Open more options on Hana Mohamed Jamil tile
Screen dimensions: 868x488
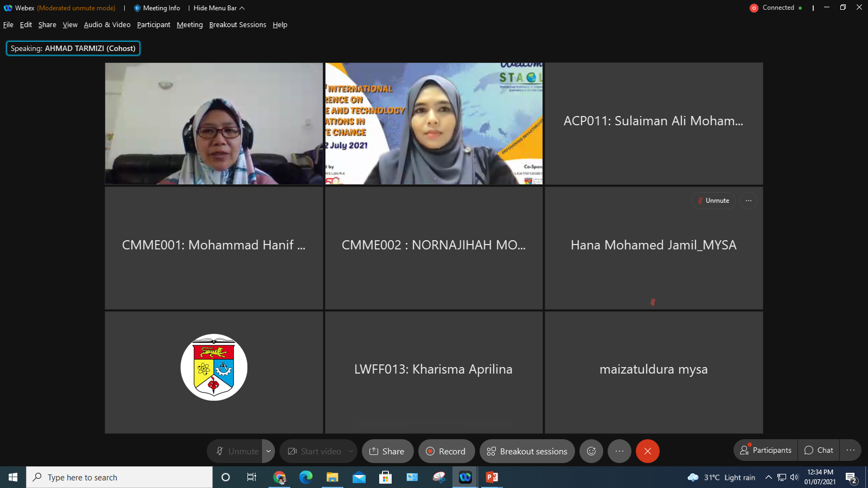749,201
